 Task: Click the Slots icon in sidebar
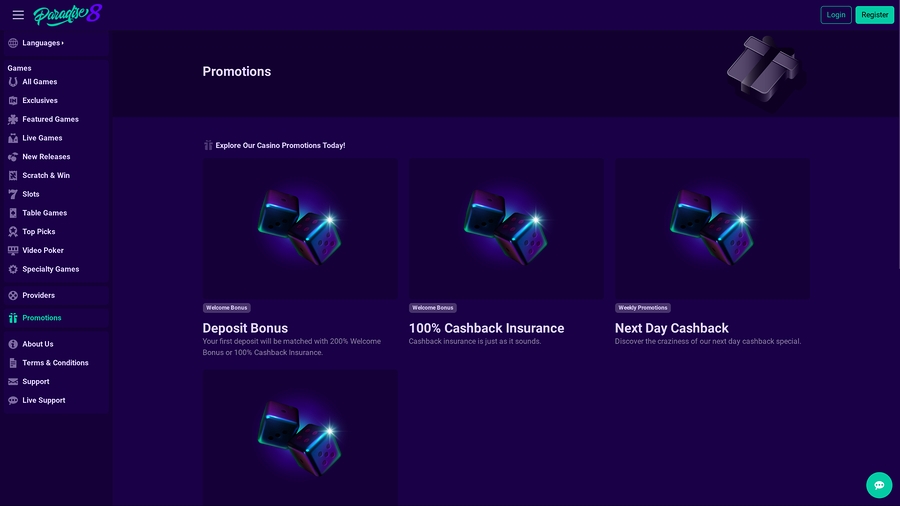[x=13, y=194]
